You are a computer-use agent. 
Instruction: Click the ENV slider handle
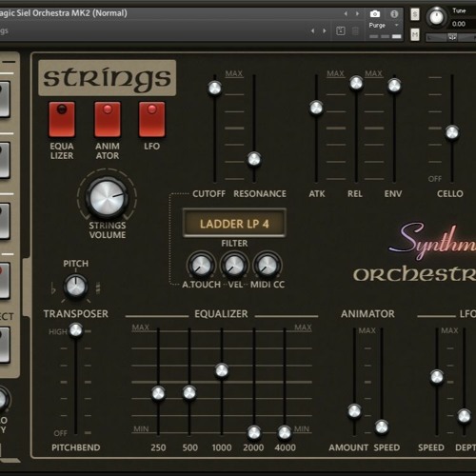coord(394,86)
